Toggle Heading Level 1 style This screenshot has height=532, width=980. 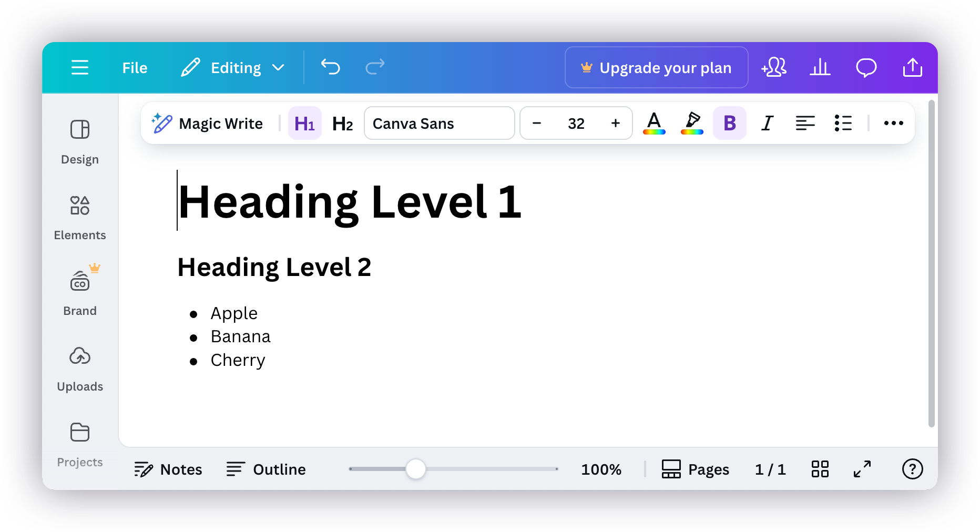tap(304, 123)
